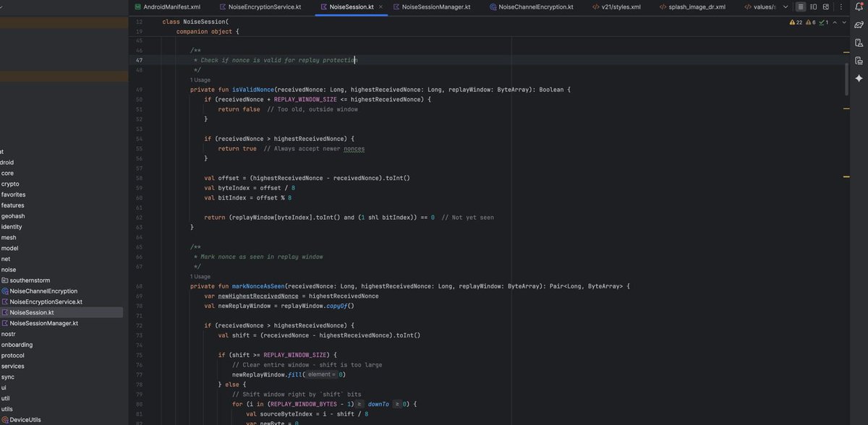Open DeviceUtils in the project tree
The width and height of the screenshot is (868, 425).
pos(25,419)
